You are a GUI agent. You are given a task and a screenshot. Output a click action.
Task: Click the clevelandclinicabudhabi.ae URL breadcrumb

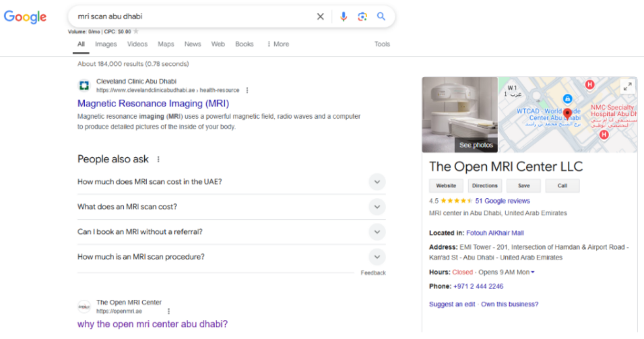(168, 90)
